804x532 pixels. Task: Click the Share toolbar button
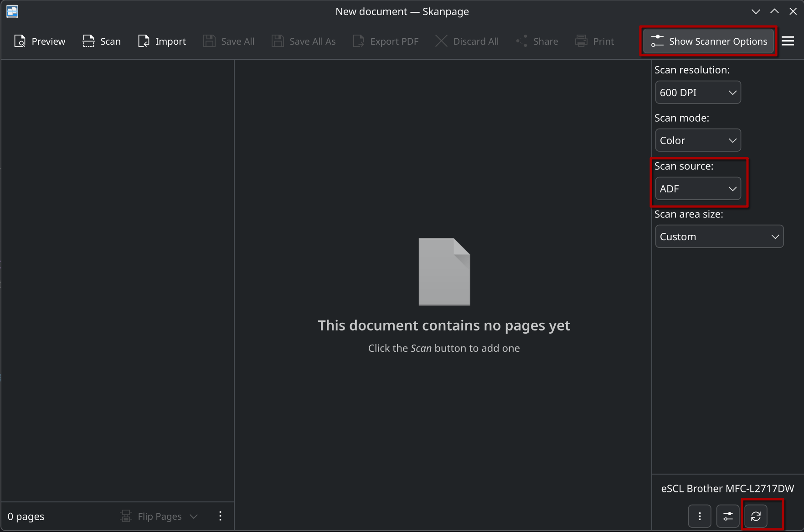(x=537, y=41)
